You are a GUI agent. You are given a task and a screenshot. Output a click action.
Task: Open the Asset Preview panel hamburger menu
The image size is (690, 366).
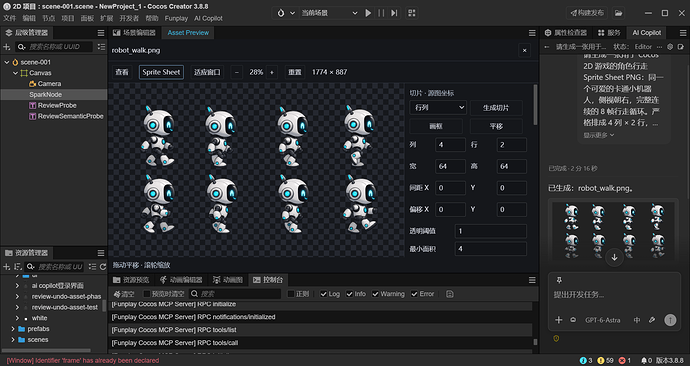532,33
